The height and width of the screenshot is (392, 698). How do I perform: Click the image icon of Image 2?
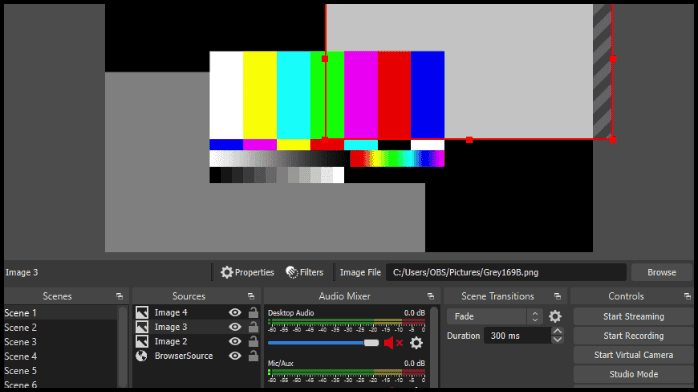tap(142, 342)
